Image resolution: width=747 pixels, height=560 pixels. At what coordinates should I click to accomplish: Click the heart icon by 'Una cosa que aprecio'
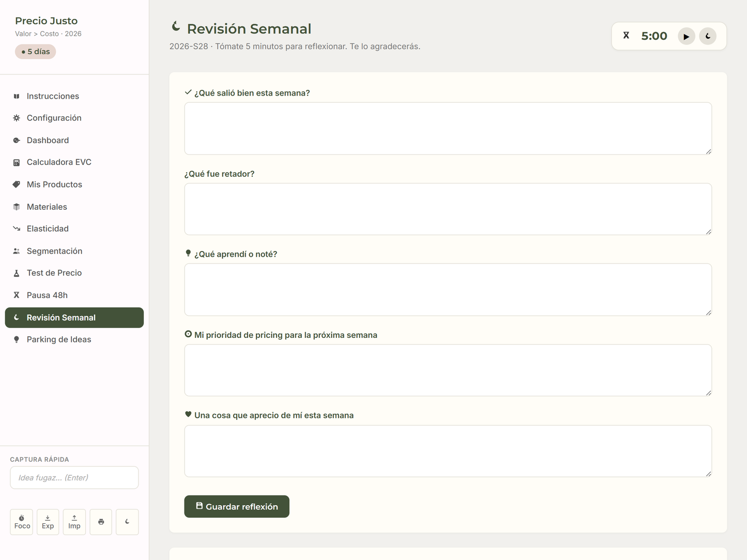click(188, 414)
